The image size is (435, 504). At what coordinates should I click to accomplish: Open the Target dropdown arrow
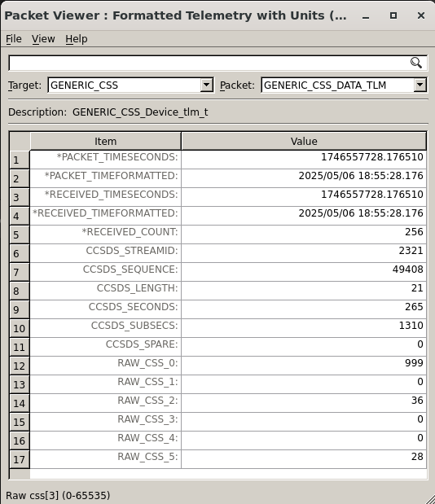[206, 85]
